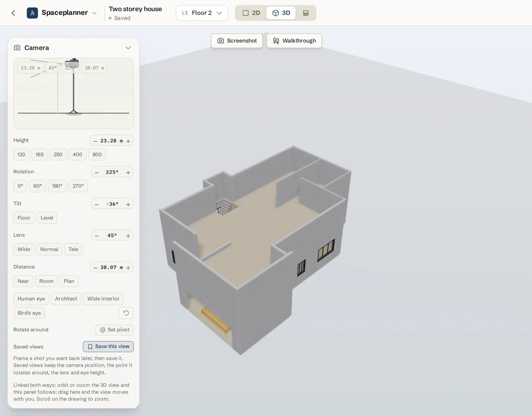Choose the Level tilt preset
Viewport: 532px width, 416px height.
(x=47, y=218)
